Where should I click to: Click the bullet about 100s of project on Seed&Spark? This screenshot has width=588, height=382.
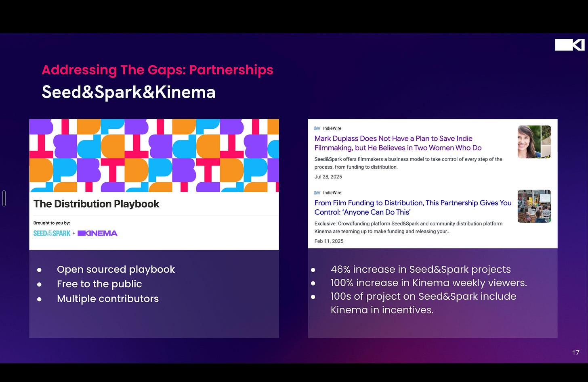tap(424, 303)
